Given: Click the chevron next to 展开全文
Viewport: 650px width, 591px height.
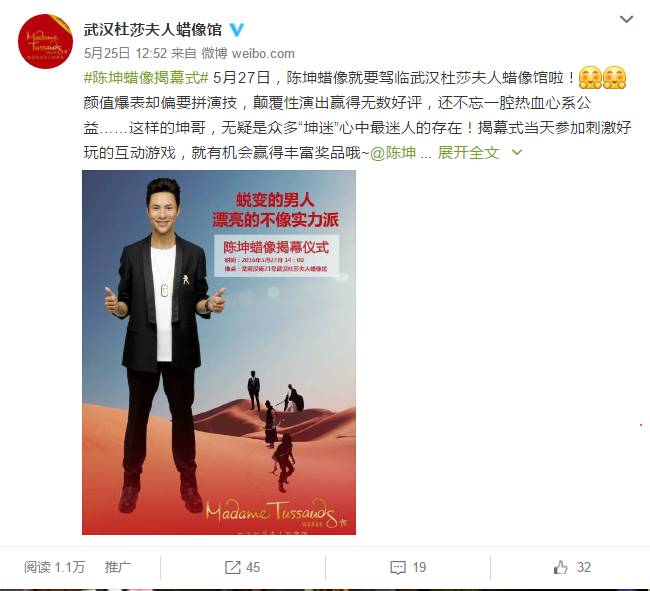Looking at the screenshot, I should [x=517, y=153].
